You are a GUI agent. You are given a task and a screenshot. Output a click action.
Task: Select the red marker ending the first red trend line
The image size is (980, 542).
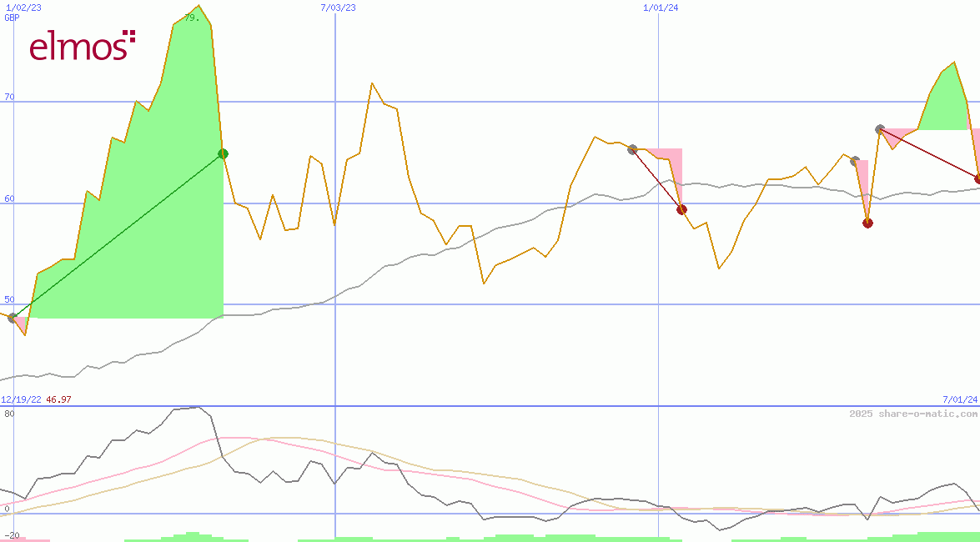[681, 209]
